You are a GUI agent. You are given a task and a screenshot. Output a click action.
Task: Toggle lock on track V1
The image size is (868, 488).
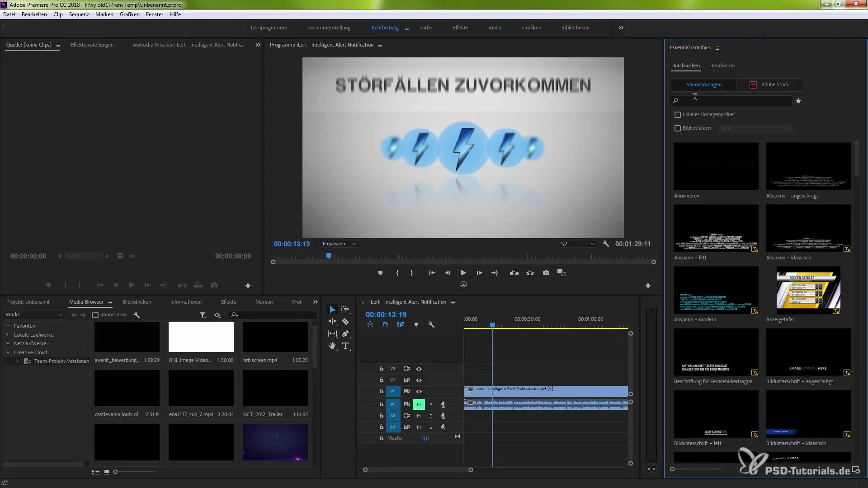pos(381,391)
